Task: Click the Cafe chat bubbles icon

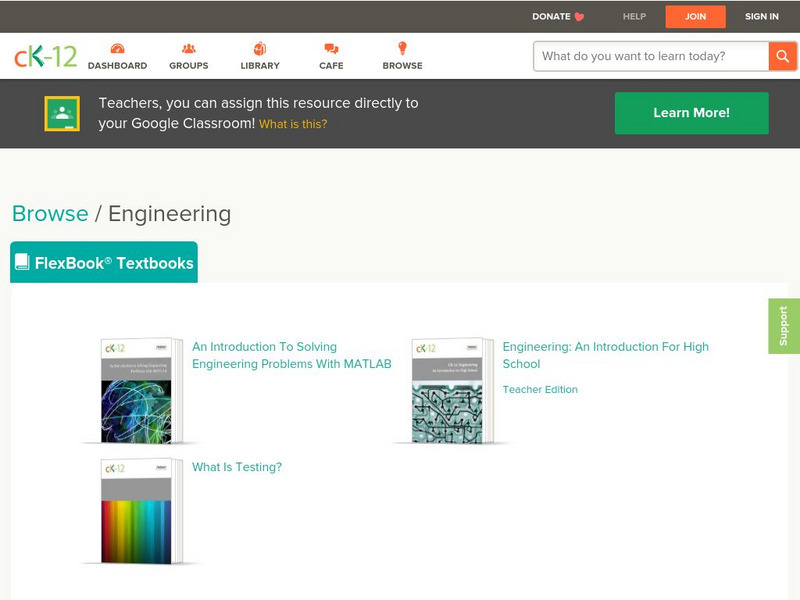Action: point(331,49)
